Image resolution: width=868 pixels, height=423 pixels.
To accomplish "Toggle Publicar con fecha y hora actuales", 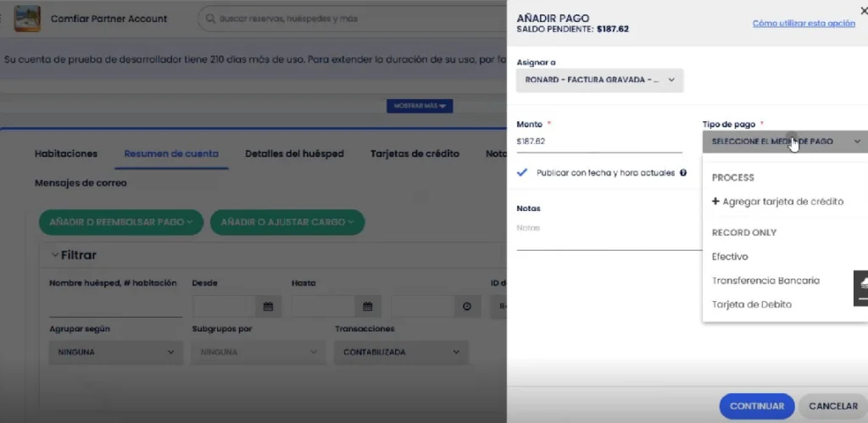I will point(522,172).
